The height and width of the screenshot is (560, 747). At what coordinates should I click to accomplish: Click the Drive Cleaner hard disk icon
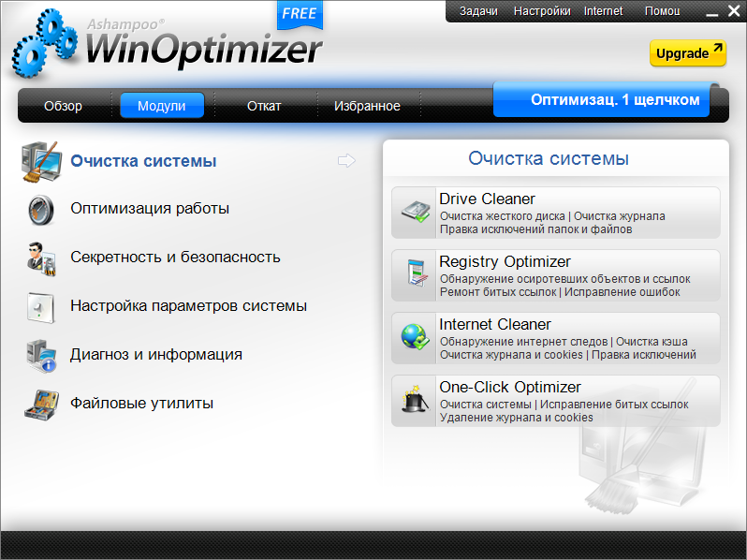[415, 213]
